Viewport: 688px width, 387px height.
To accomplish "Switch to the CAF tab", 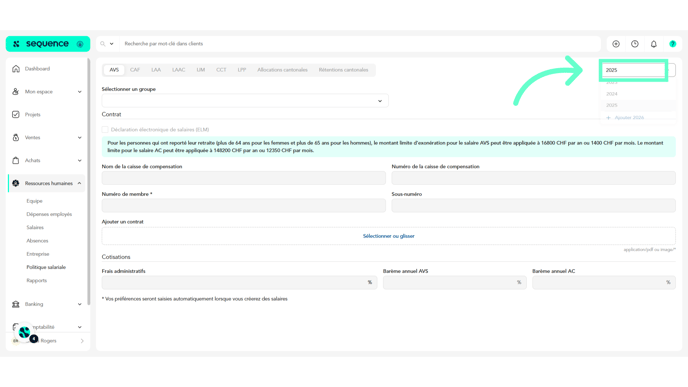I will (x=135, y=70).
